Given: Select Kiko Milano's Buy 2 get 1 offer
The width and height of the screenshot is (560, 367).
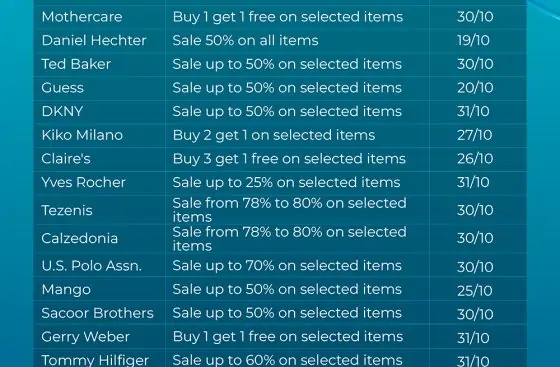Looking at the screenshot, I should (x=274, y=135).
